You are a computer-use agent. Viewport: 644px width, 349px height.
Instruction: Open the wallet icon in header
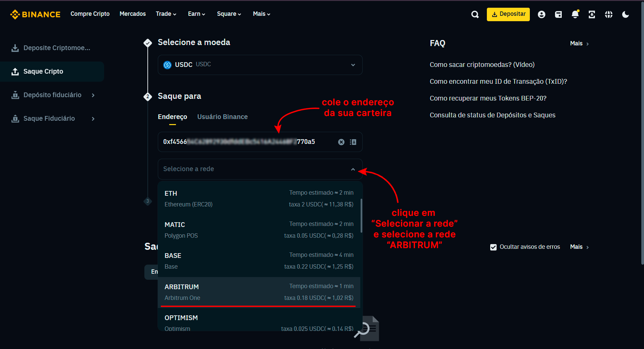click(558, 14)
